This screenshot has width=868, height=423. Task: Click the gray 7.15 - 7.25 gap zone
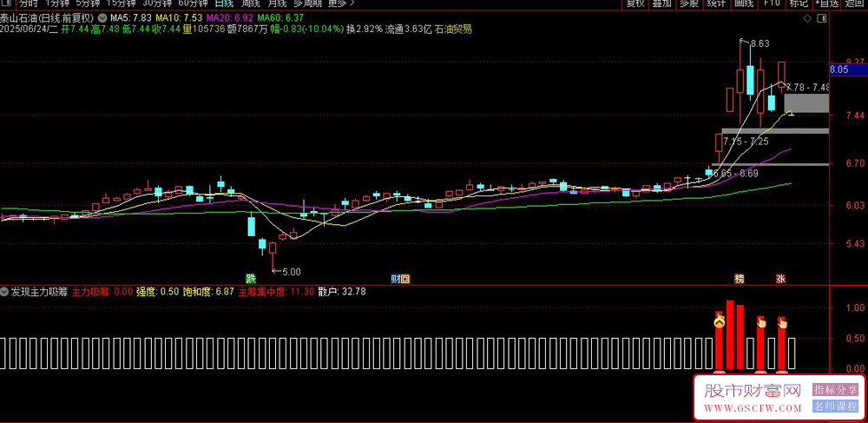click(775, 130)
